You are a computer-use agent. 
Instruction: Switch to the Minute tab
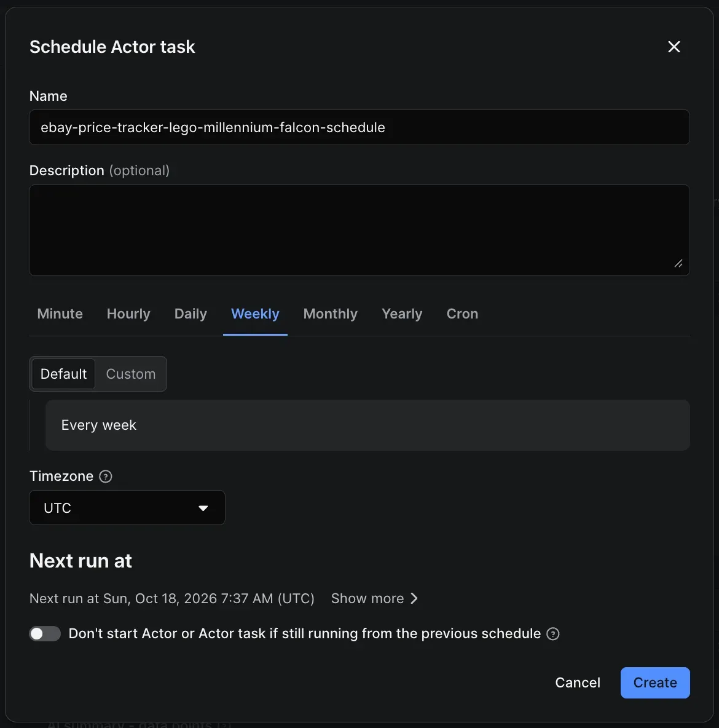point(60,314)
